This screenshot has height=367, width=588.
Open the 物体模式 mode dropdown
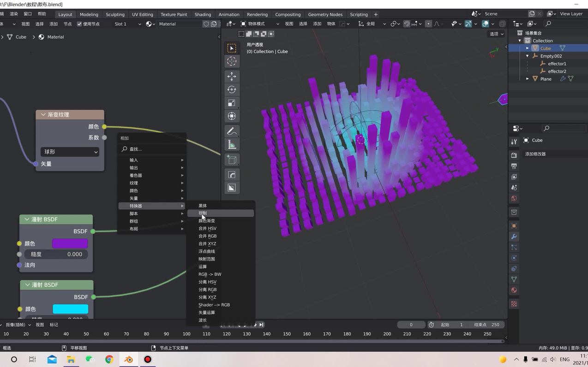pyautogui.click(x=260, y=24)
